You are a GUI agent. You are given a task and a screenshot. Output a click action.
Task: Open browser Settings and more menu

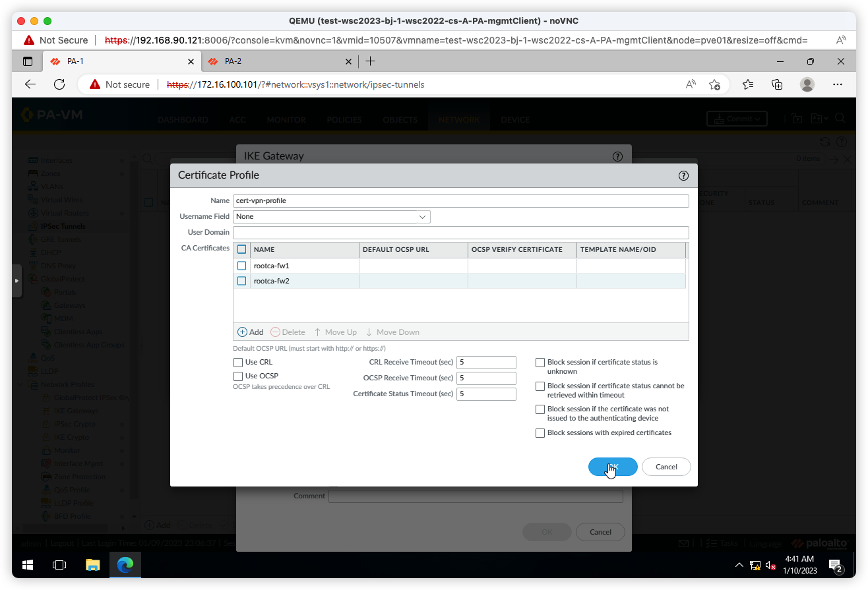click(x=838, y=84)
